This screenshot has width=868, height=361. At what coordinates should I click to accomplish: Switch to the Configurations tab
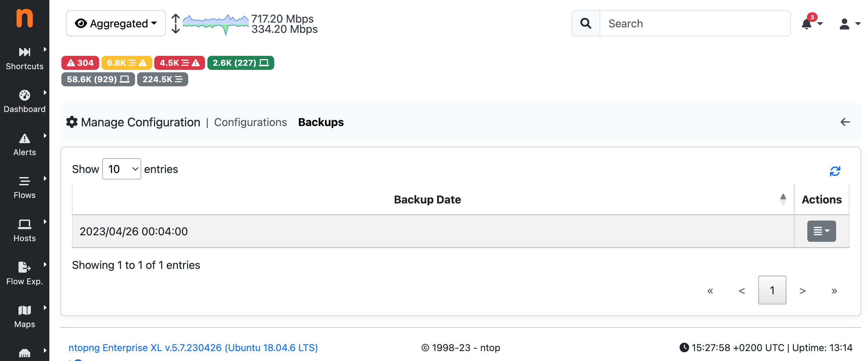[x=251, y=122]
